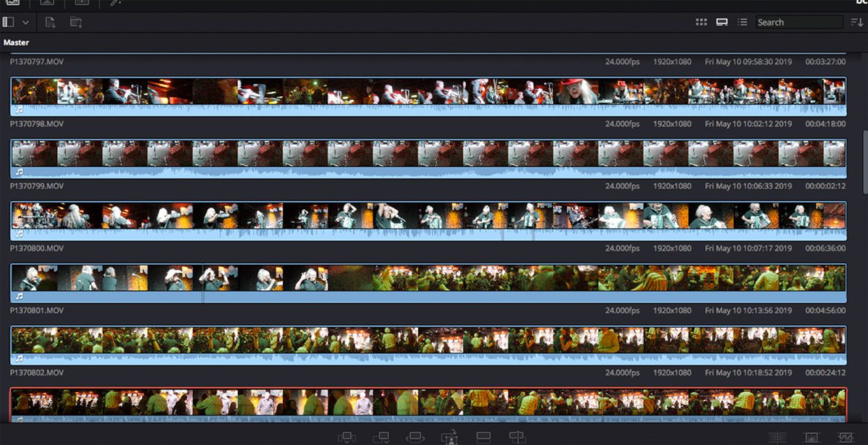Viewport: 868px width, 445px height.
Task: Click 24.000fps on the P1370797.MOV row
Action: point(623,62)
